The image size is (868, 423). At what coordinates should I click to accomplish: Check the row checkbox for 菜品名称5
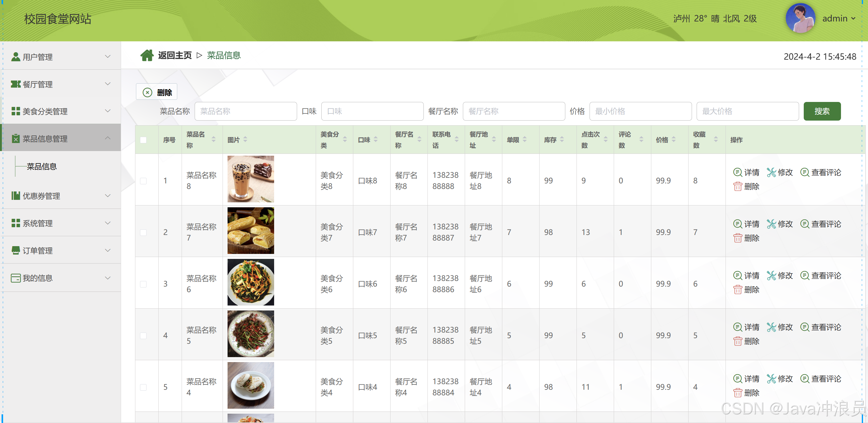[143, 336]
